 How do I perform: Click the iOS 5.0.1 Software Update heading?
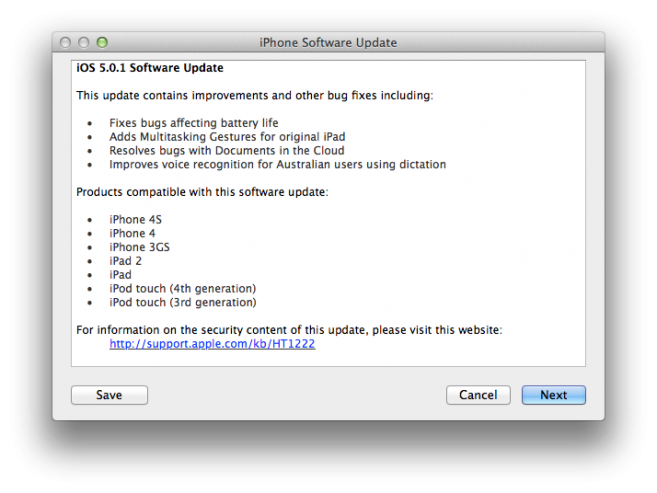pos(150,68)
